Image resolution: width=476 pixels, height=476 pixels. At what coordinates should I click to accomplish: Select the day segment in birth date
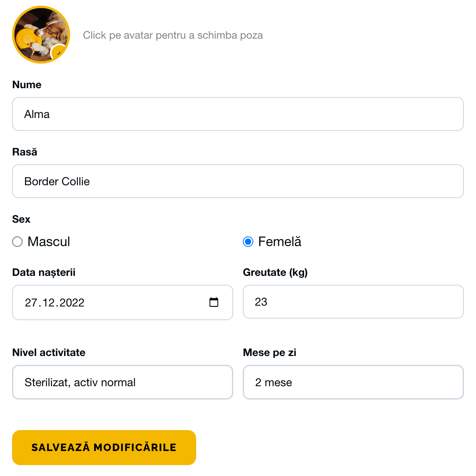(x=31, y=303)
